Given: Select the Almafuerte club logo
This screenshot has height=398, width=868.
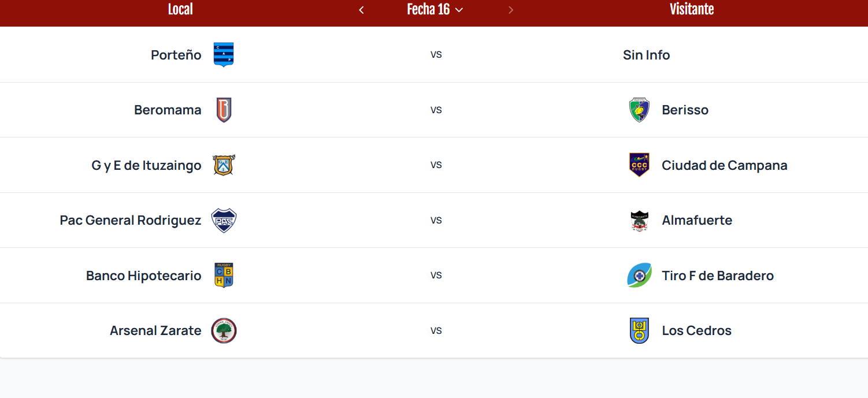Looking at the screenshot, I should point(639,220).
